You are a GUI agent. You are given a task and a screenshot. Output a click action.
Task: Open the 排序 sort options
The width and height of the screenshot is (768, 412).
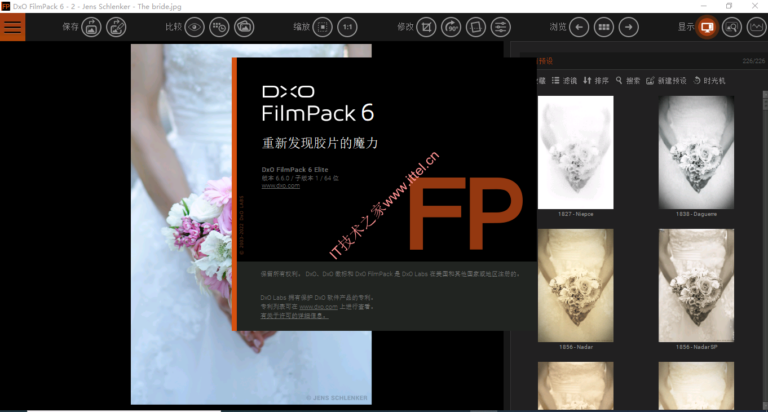(596, 81)
